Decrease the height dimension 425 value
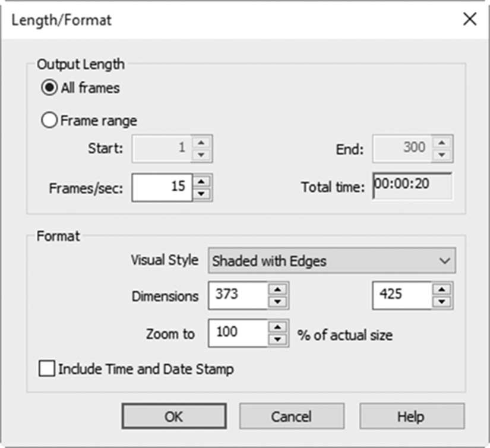 point(442,302)
